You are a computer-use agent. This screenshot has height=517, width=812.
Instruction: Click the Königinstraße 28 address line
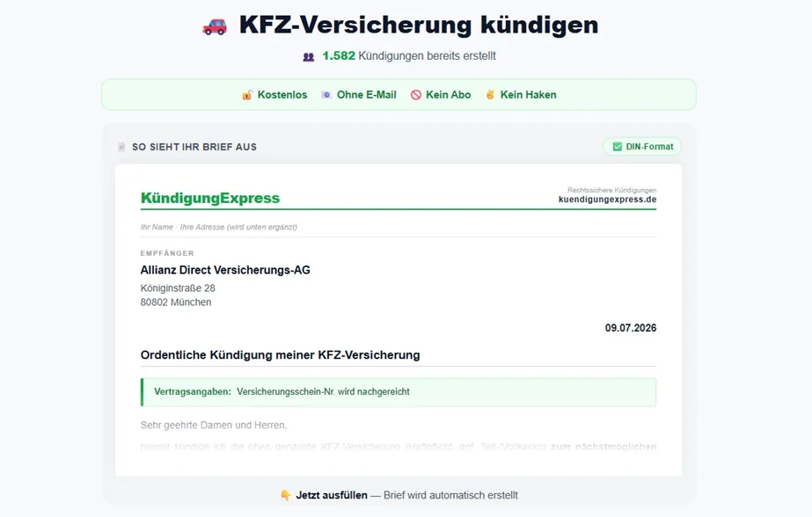click(178, 288)
